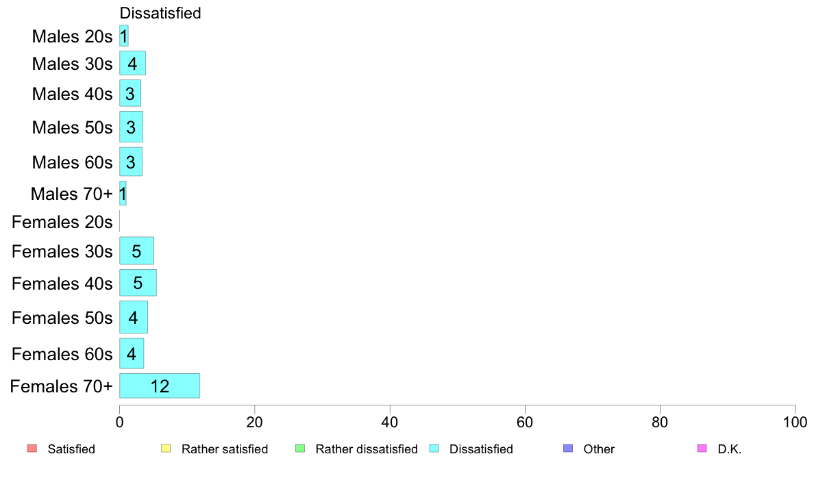Click the Rather satisfied yellow legend swatch
This screenshot has width=814, height=504.
coord(166,448)
